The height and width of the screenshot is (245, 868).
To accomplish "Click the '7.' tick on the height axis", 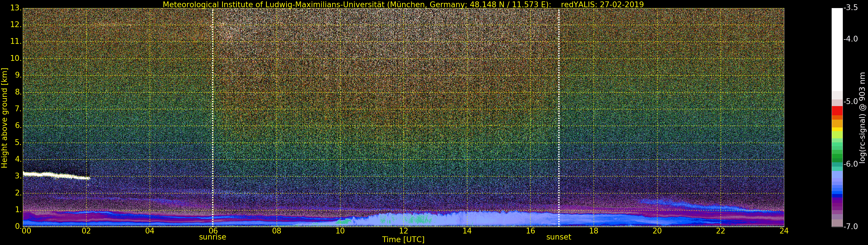I will pos(18,109).
